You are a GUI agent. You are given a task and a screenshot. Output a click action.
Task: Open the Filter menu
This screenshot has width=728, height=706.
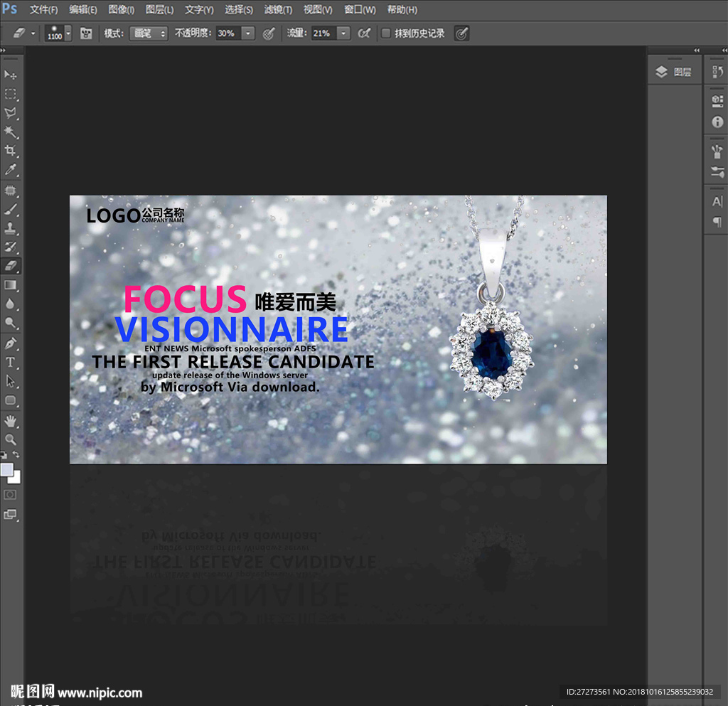pyautogui.click(x=278, y=10)
